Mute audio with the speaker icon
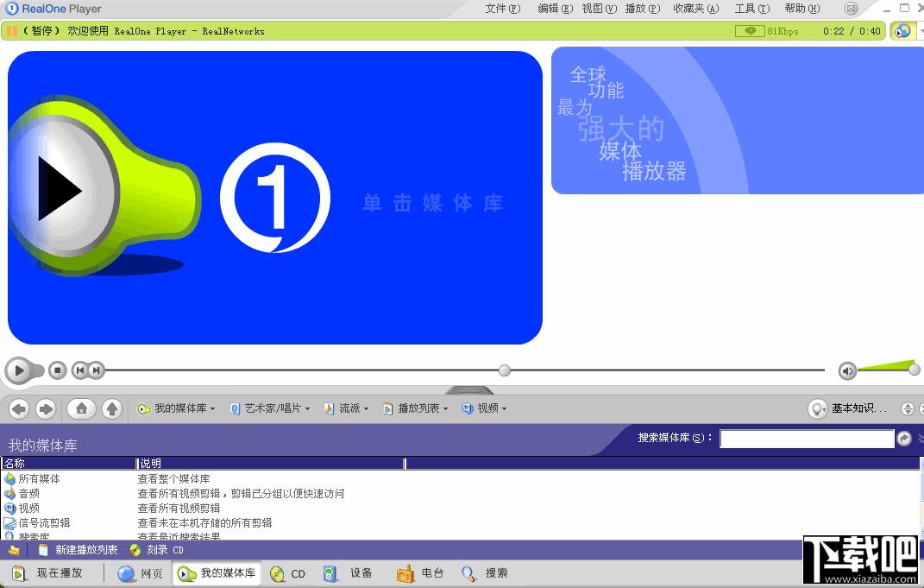This screenshot has height=588, width=924. [847, 370]
